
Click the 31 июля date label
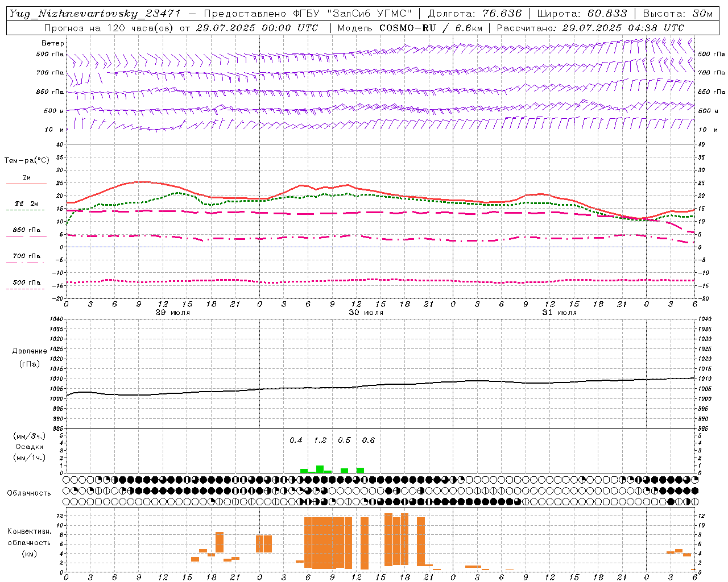point(559,313)
